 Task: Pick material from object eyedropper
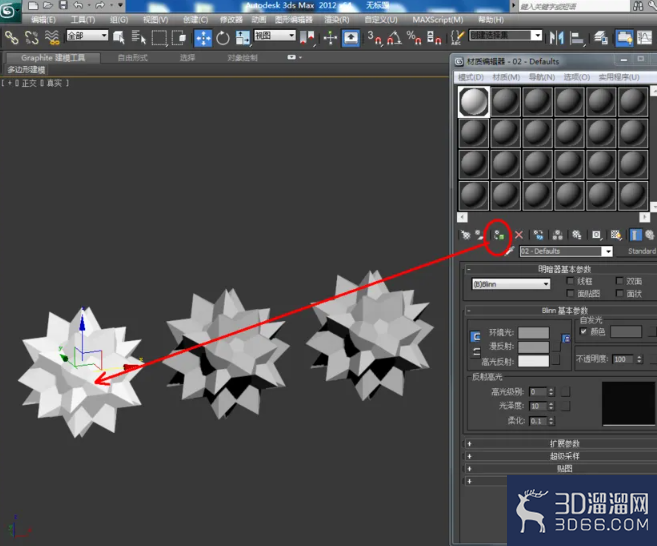[x=510, y=251]
